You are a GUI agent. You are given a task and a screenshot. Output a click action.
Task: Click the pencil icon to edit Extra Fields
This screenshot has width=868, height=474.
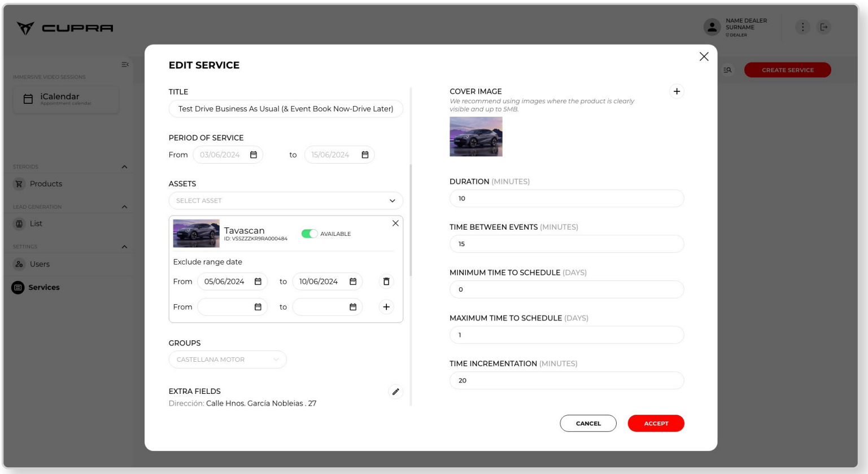pyautogui.click(x=396, y=392)
